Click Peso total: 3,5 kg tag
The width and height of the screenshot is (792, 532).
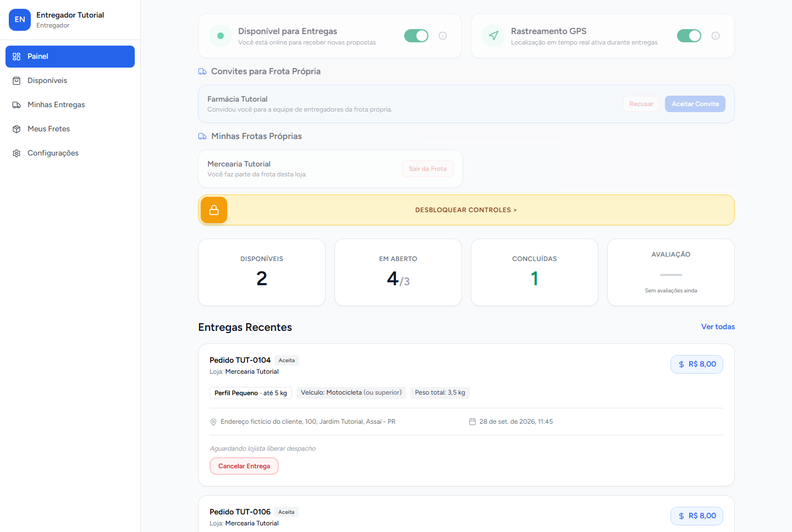tap(440, 392)
